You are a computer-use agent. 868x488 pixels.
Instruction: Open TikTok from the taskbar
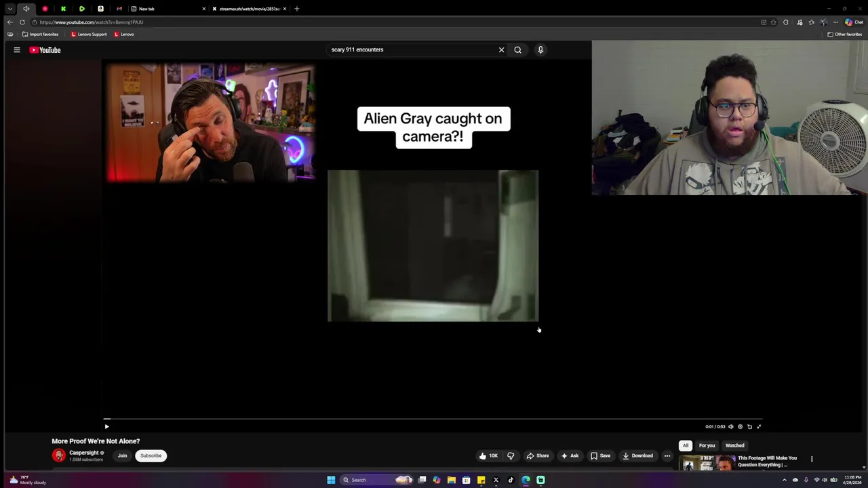(511, 480)
